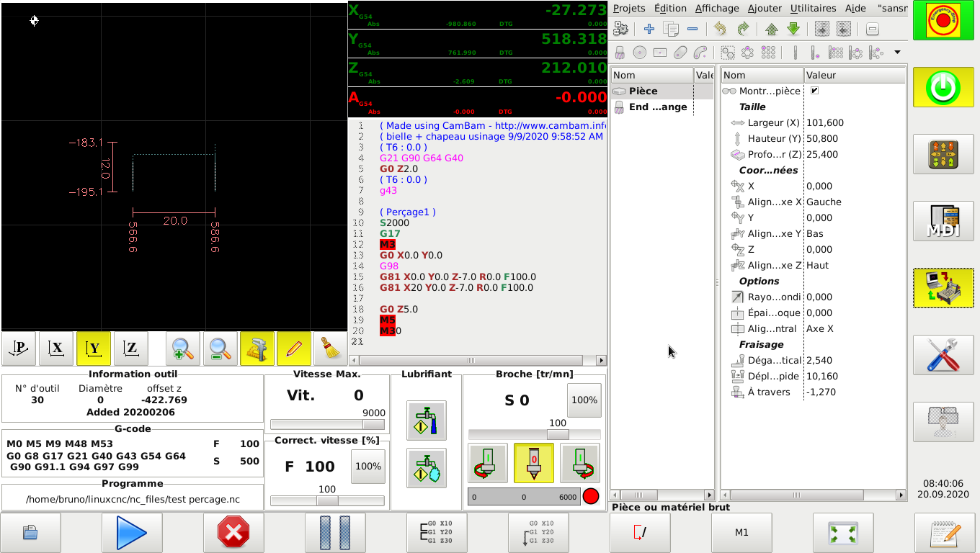Click the yellow spindle stop button

click(x=533, y=463)
